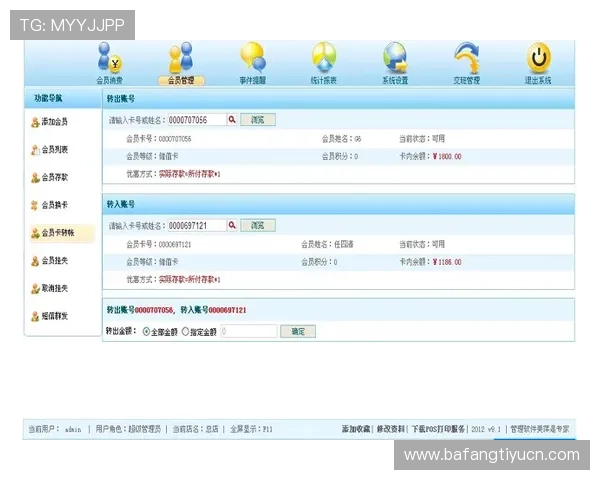The width and height of the screenshot is (600, 480).
Task: Click 转入账号 section header
Action: click(x=338, y=204)
